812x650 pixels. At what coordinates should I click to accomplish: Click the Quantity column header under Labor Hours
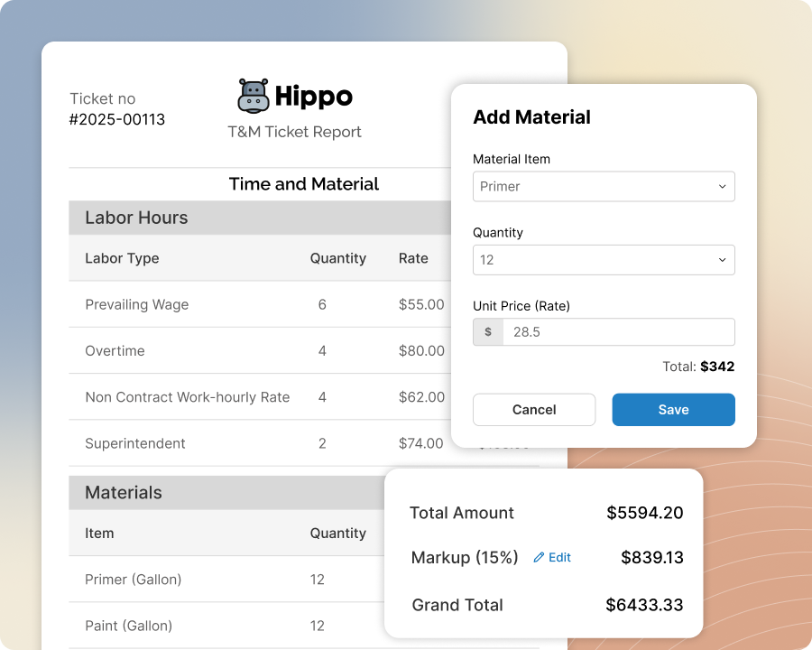coord(338,258)
